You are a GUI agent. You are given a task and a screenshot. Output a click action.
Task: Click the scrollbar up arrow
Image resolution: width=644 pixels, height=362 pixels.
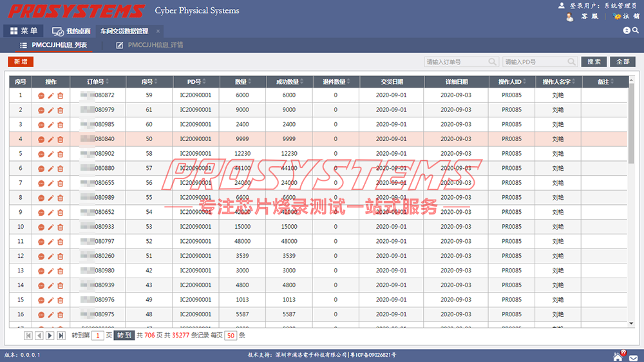[631, 80]
